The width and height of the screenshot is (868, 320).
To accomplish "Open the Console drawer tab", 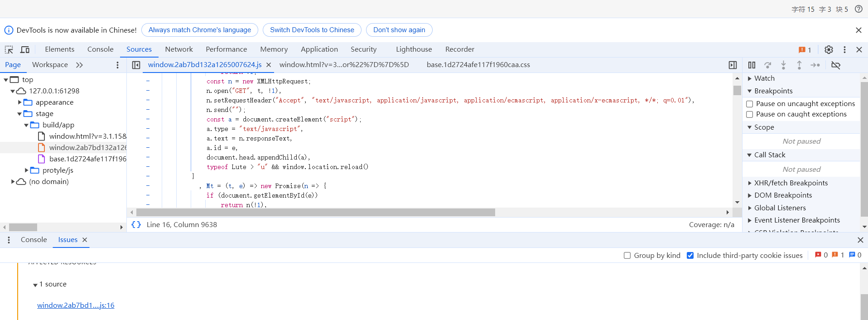I will [x=34, y=240].
